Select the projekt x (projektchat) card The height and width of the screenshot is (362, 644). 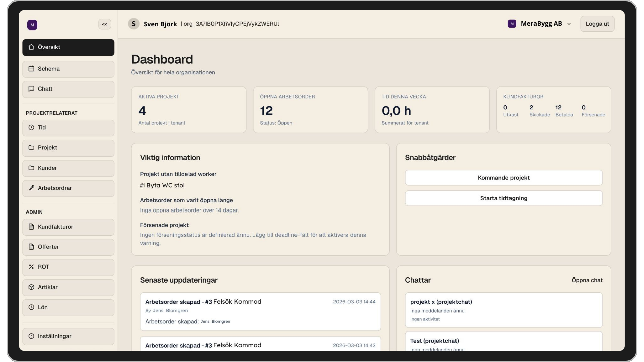tap(503, 310)
